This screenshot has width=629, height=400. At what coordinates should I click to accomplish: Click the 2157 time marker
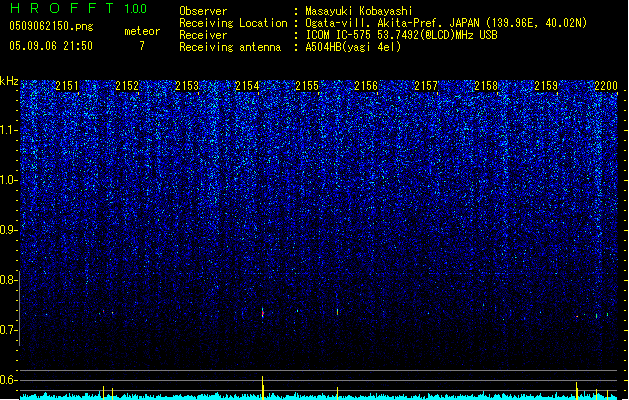coord(426,86)
